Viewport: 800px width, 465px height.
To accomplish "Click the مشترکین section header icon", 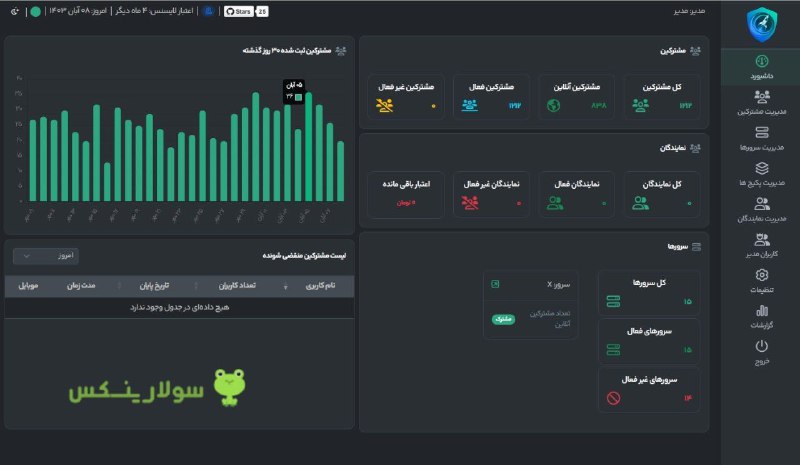I will click(695, 51).
